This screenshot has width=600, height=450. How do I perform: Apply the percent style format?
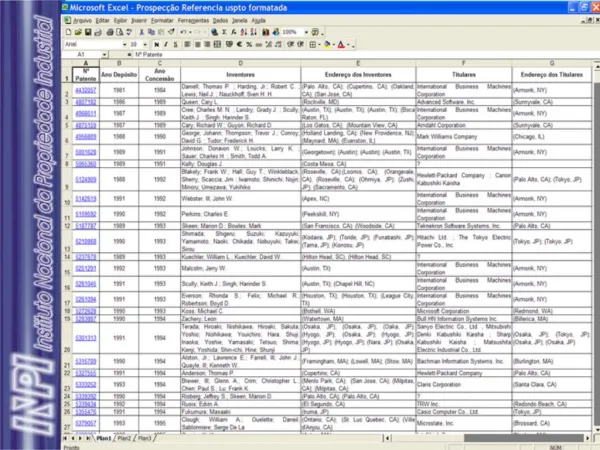pyautogui.click(x=249, y=45)
